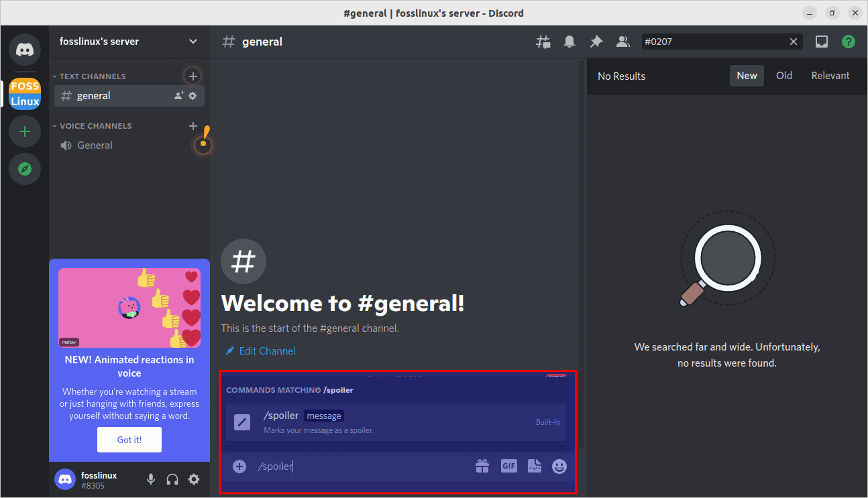
Task: Open the gift Nitro icon
Action: point(482,466)
